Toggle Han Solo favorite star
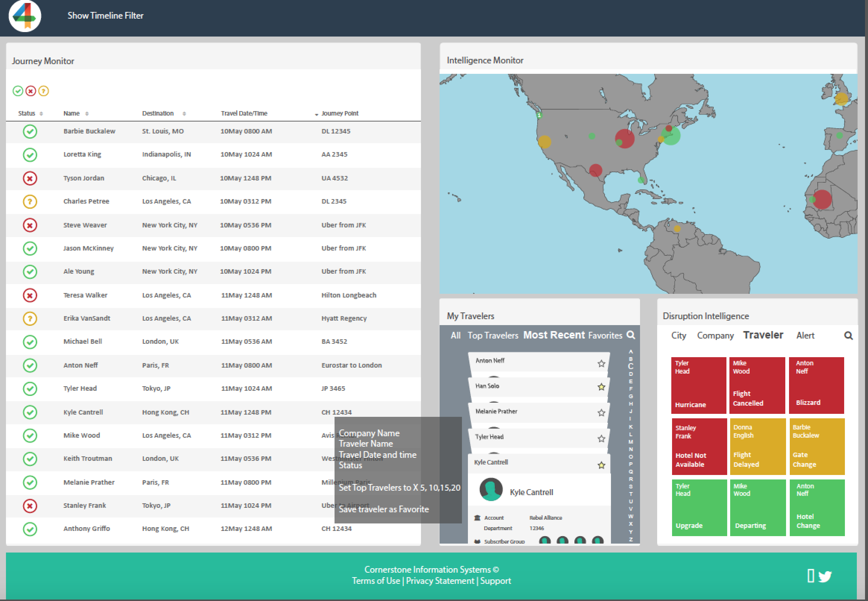868x601 pixels. click(x=601, y=387)
